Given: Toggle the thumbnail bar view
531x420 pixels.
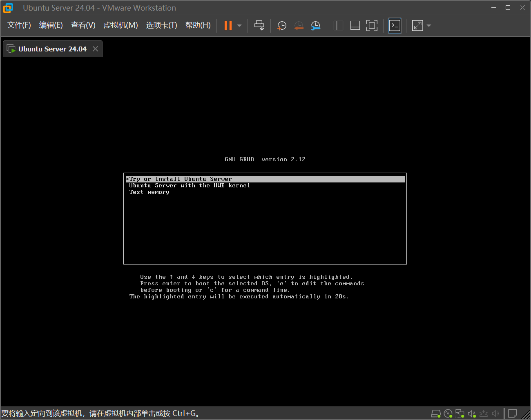Looking at the screenshot, I should coord(355,26).
